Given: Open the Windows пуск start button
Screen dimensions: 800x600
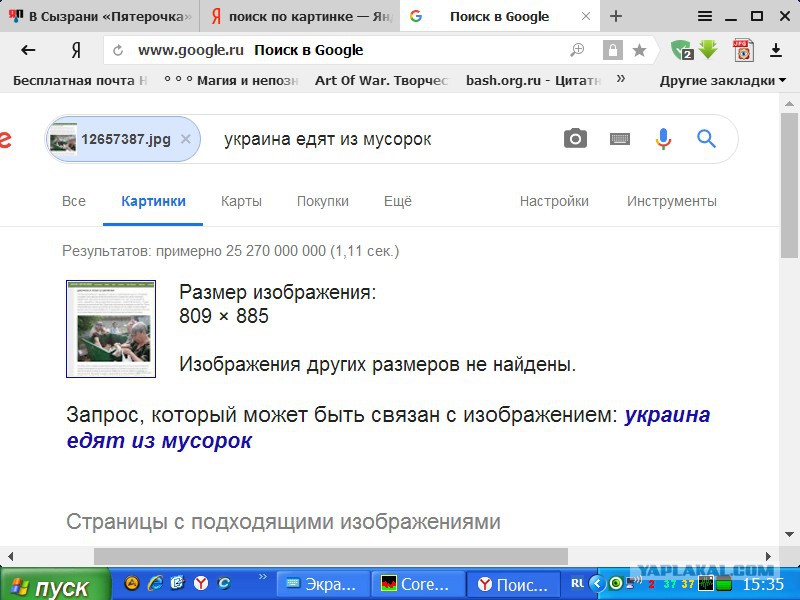Looking at the screenshot, I should pos(55,585).
